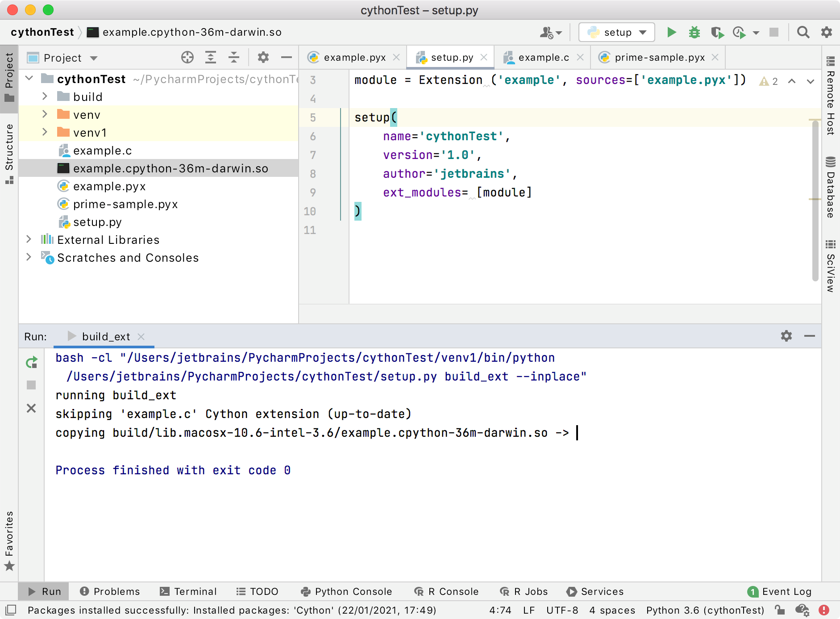Click the Python 3.6 interpreter in status bar
Image resolution: width=840 pixels, height=619 pixels.
[x=704, y=610]
